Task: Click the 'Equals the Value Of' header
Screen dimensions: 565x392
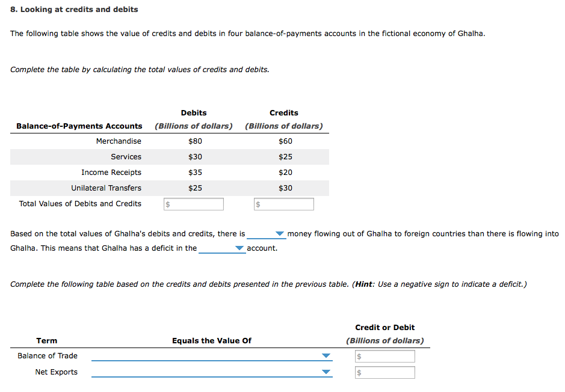Action: point(212,340)
